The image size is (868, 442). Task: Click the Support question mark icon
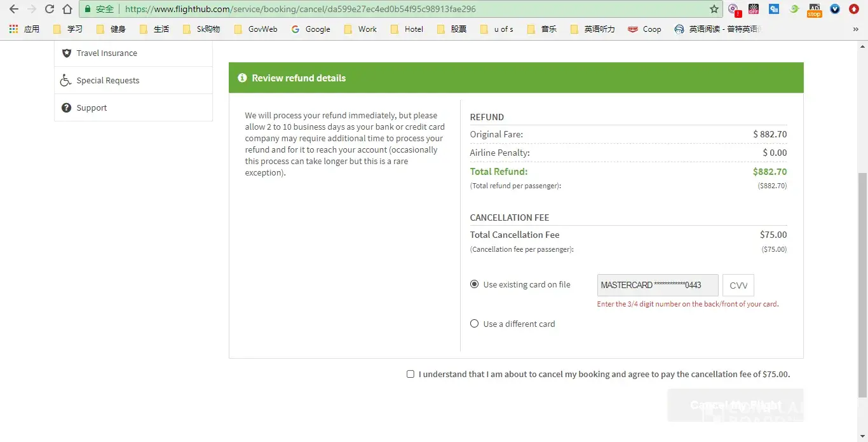66,107
